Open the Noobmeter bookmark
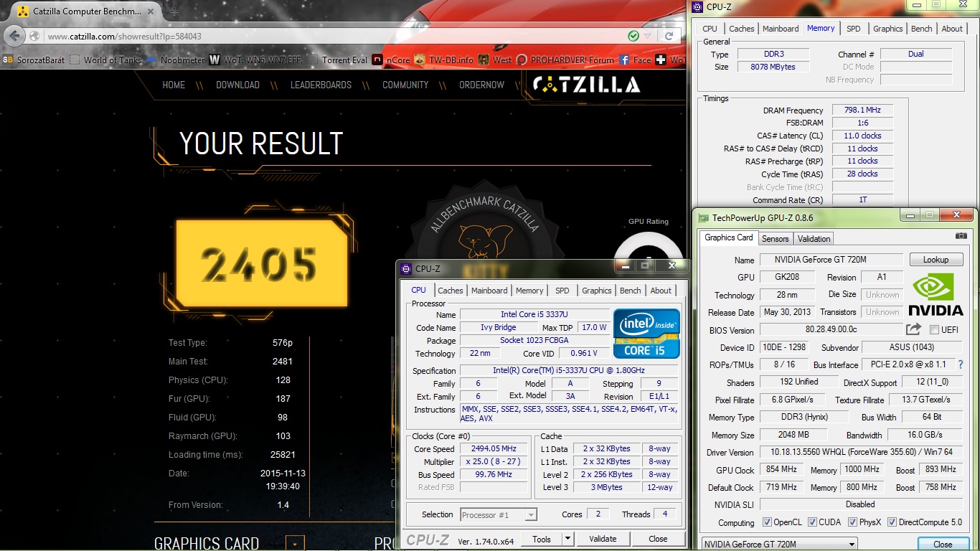Viewport: 980px width, 551px height. [x=175, y=60]
